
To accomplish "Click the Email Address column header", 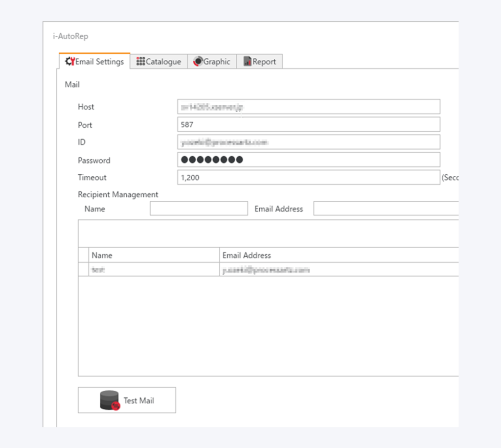I will (x=338, y=255).
